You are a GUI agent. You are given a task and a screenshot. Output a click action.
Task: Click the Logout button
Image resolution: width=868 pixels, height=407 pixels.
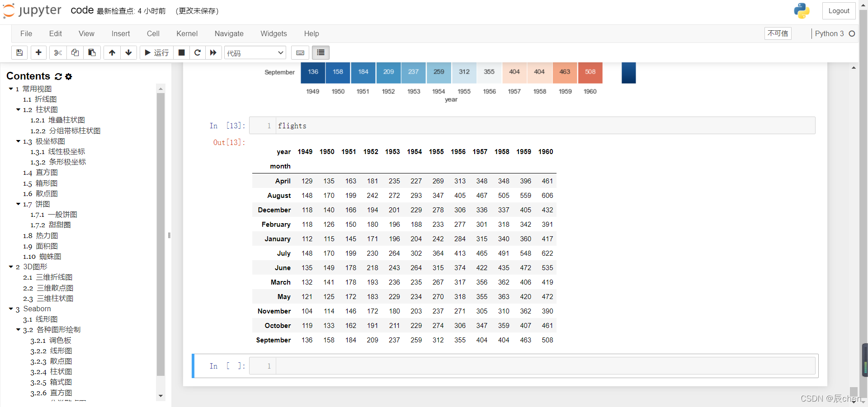839,11
